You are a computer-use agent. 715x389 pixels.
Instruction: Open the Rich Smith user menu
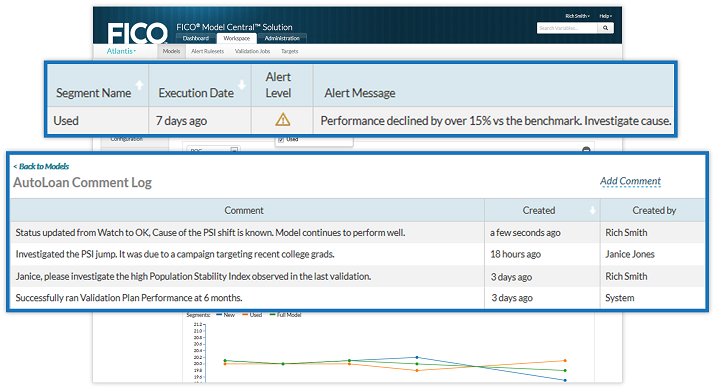[x=577, y=16]
